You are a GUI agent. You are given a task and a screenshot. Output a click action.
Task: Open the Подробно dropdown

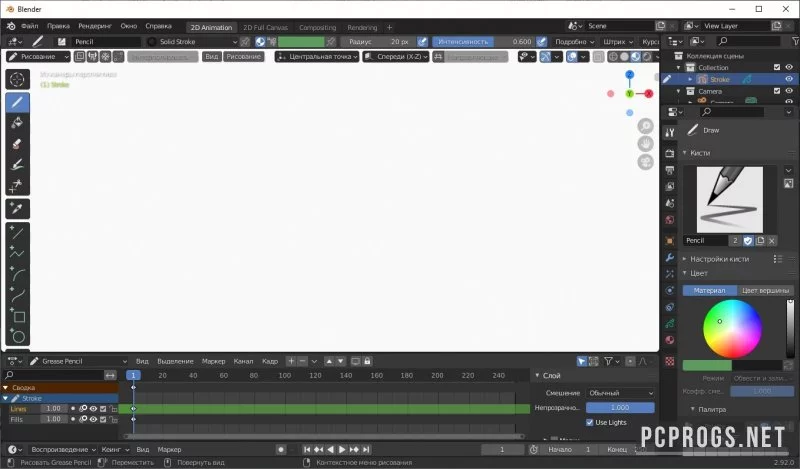coord(574,42)
